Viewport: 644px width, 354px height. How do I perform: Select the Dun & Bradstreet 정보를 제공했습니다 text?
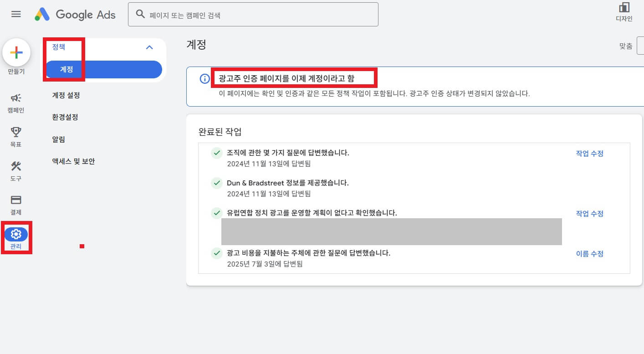tap(288, 183)
